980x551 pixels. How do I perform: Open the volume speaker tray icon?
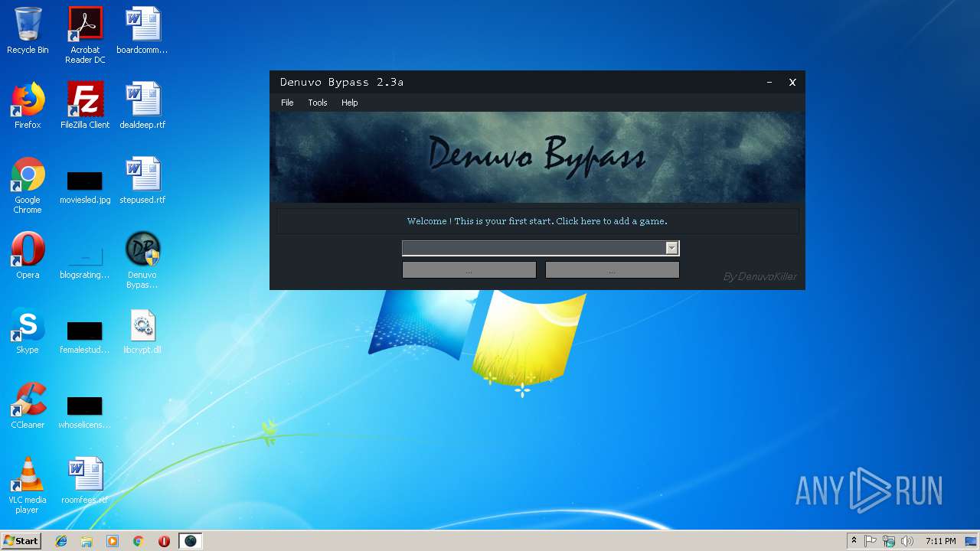coord(907,541)
